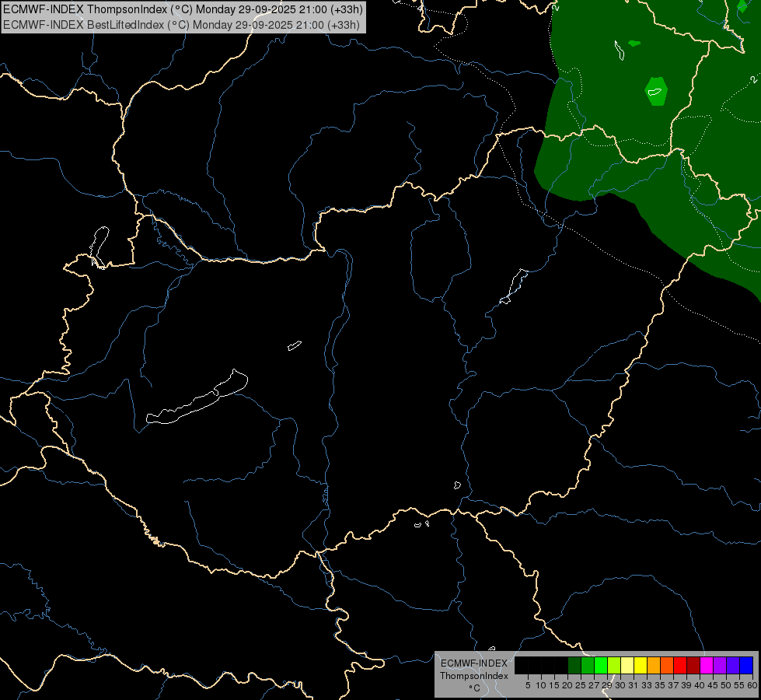Select the violet 50-55 legend swatch
761x700 pixels.
click(733, 665)
